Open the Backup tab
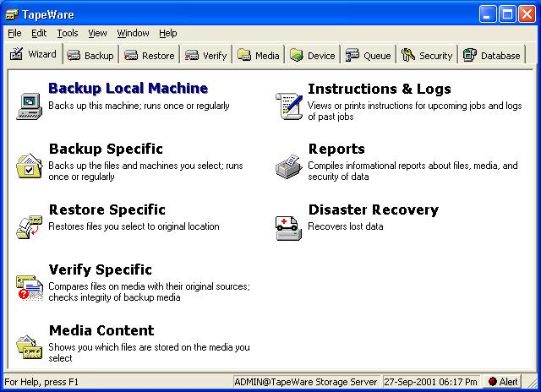 90,56
